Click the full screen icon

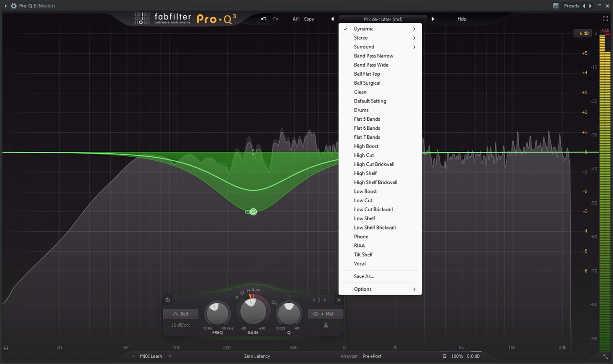pos(605,19)
